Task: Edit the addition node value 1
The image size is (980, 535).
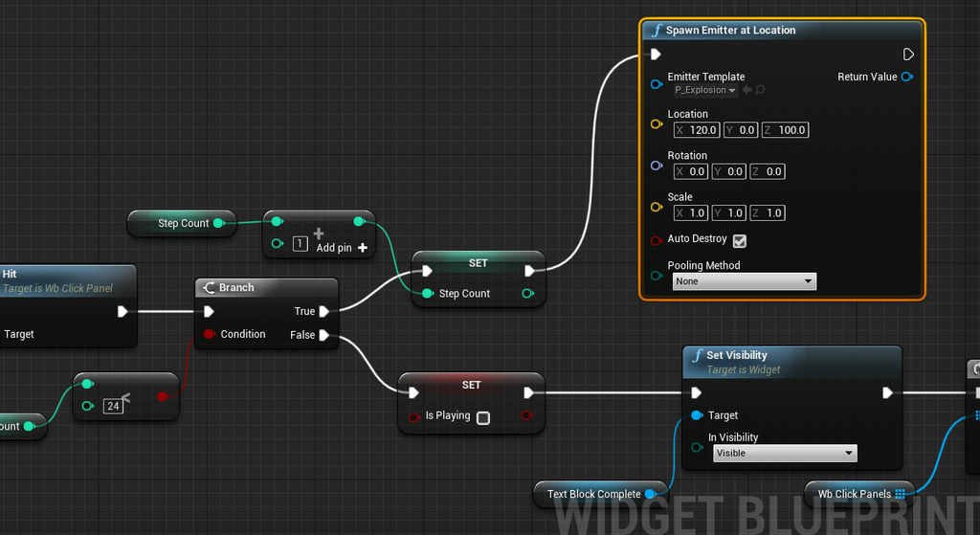Action: pos(300,244)
